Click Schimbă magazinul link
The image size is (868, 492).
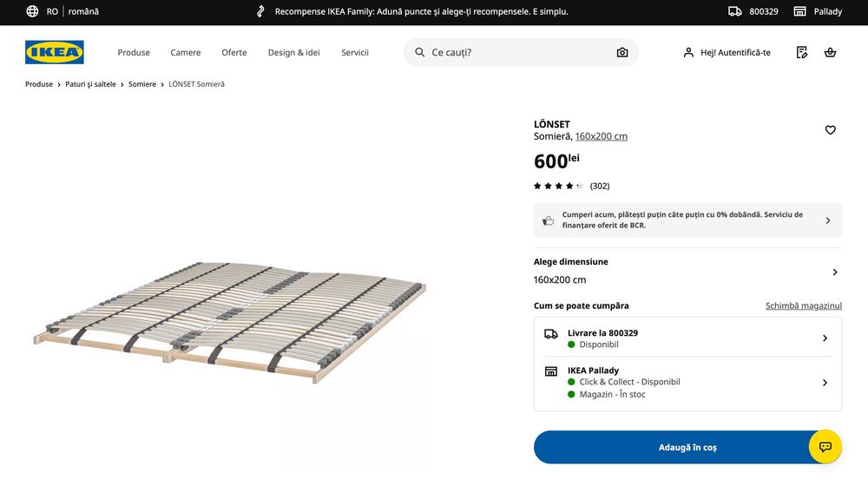tap(803, 305)
